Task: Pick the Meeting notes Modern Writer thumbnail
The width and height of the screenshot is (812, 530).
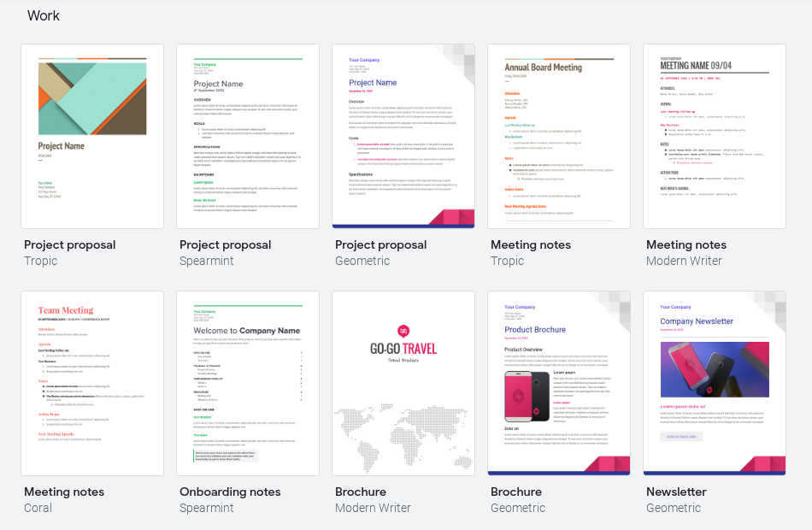Action: pos(715,137)
